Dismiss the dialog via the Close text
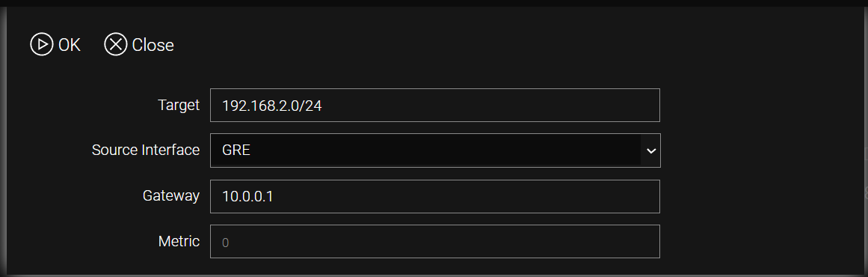The image size is (868, 277). (153, 45)
